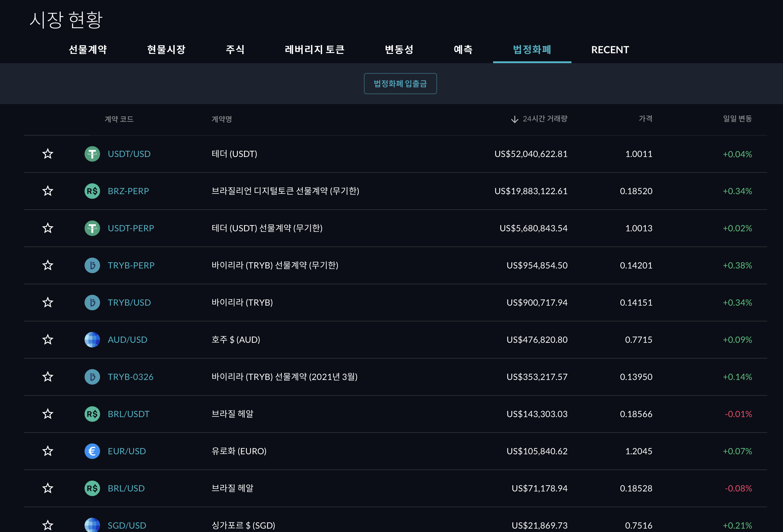This screenshot has height=532, width=783.
Task: Click the R$ icon next to BRZ-PERP
Action: click(92, 191)
